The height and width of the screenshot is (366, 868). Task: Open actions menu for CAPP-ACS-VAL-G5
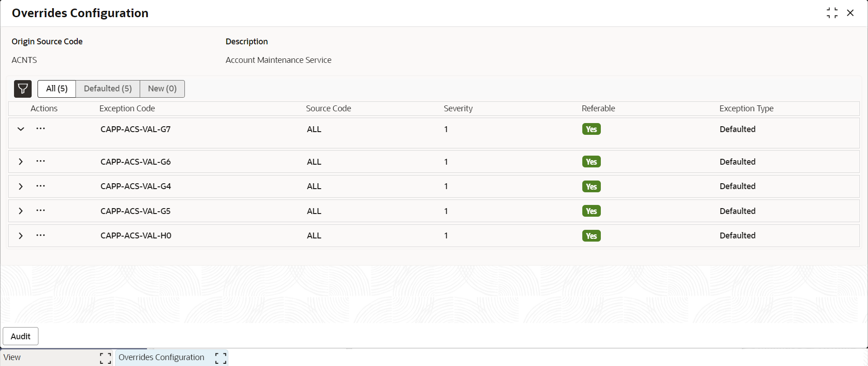[x=41, y=211]
